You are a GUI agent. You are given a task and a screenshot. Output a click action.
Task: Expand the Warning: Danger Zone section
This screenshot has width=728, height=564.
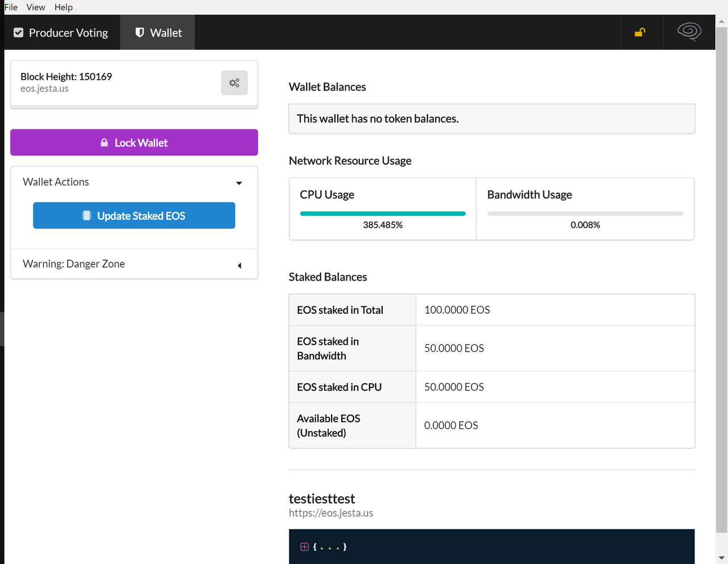[x=239, y=265]
